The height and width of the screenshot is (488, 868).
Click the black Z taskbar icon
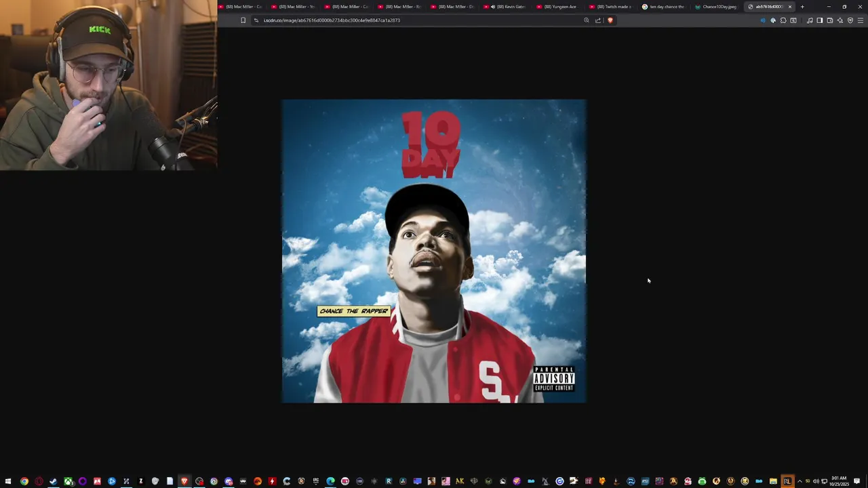[x=141, y=481]
